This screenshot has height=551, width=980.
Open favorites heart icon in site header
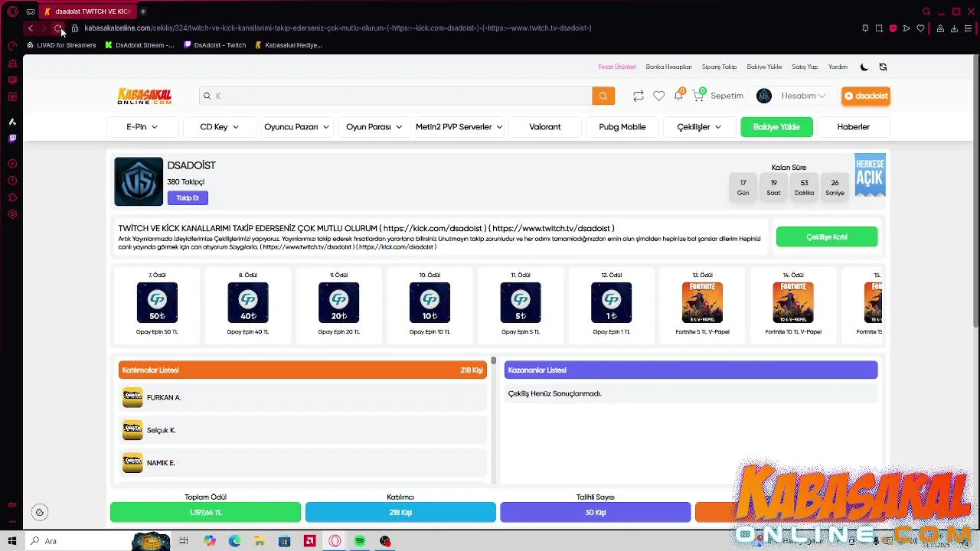pyautogui.click(x=658, y=96)
